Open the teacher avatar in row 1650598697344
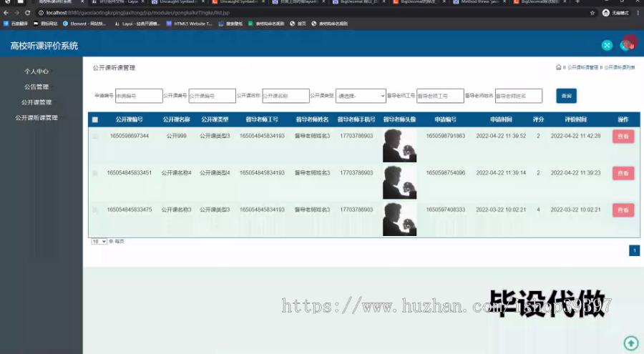The width and height of the screenshot is (644, 354). [399, 145]
